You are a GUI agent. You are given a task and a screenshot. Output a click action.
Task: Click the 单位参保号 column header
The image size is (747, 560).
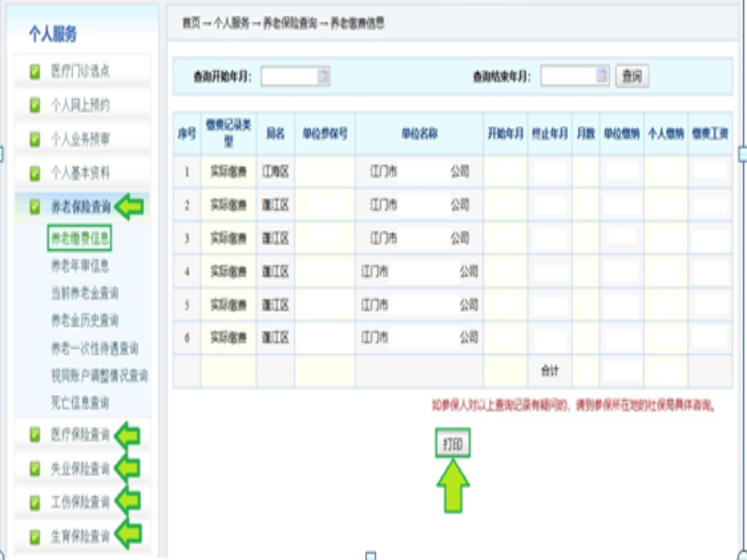pyautogui.click(x=325, y=133)
